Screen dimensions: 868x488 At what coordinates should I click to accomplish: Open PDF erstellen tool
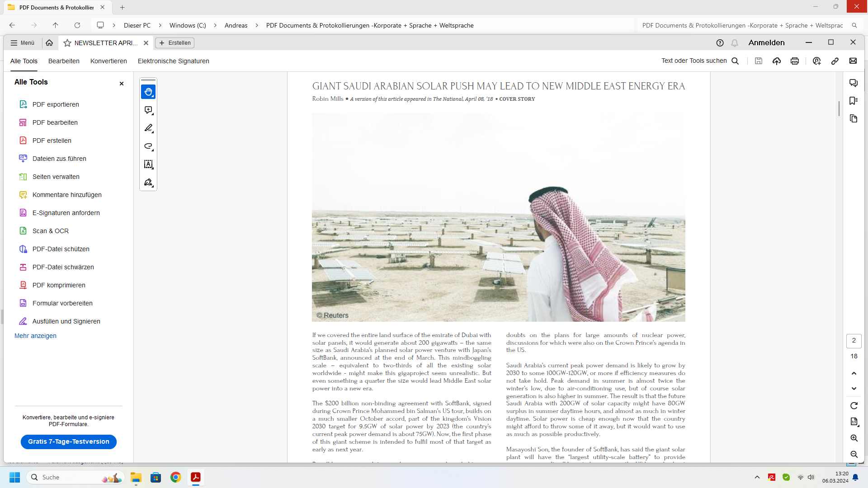tap(52, 141)
